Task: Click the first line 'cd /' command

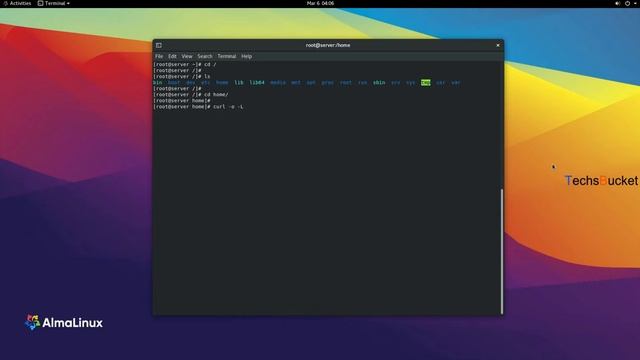Action: [x=185, y=64]
